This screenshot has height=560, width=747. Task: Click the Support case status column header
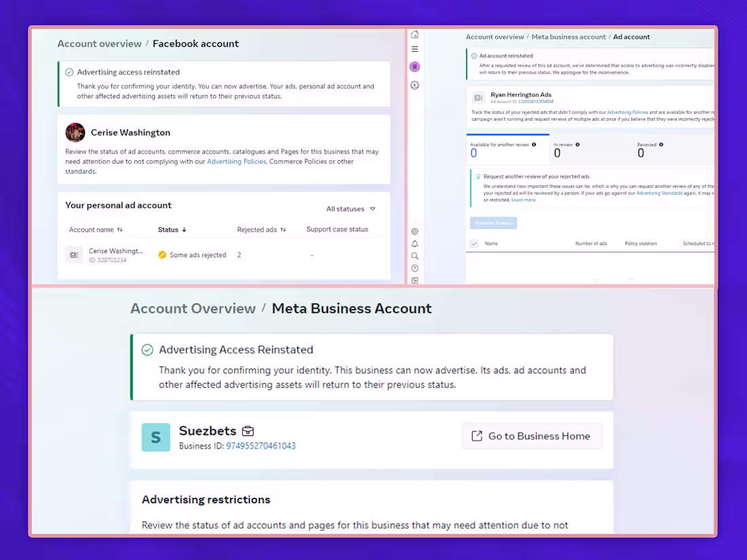[337, 229]
